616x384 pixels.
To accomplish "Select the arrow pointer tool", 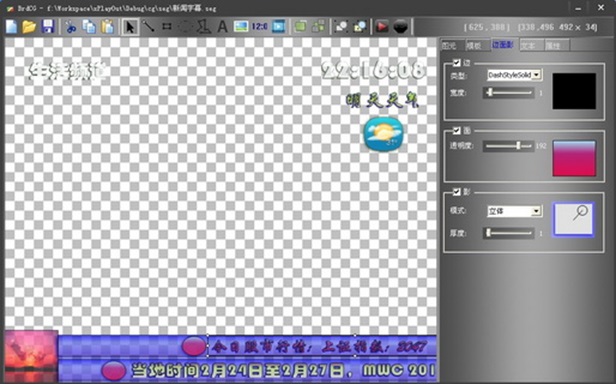I will [130, 27].
